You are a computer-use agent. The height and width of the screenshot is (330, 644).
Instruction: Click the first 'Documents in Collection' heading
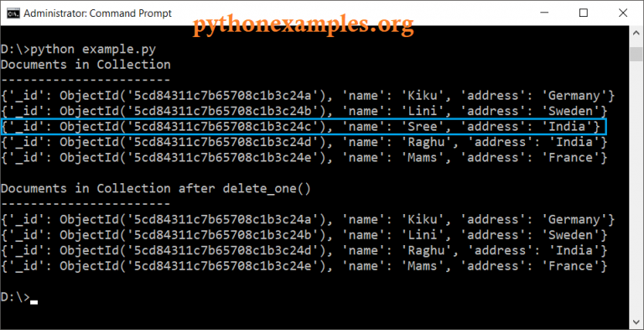(x=86, y=65)
